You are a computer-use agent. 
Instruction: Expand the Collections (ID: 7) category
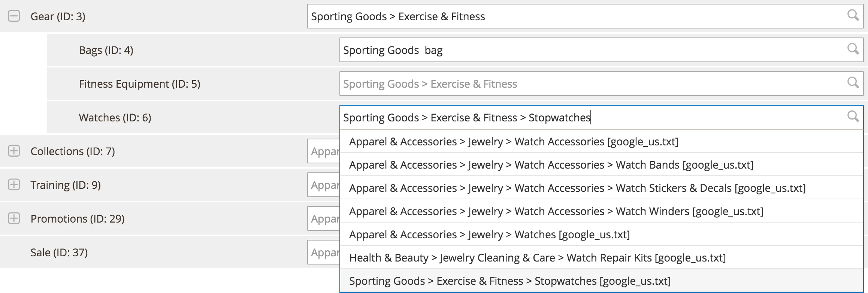[x=14, y=151]
